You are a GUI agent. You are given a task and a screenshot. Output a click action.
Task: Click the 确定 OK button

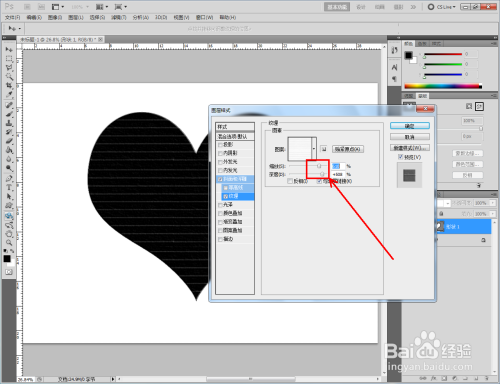point(410,126)
